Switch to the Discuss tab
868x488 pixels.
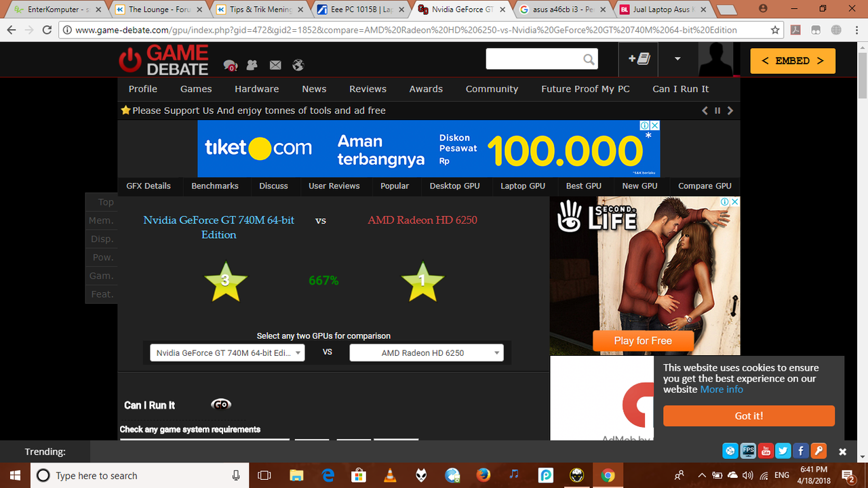[273, 186]
